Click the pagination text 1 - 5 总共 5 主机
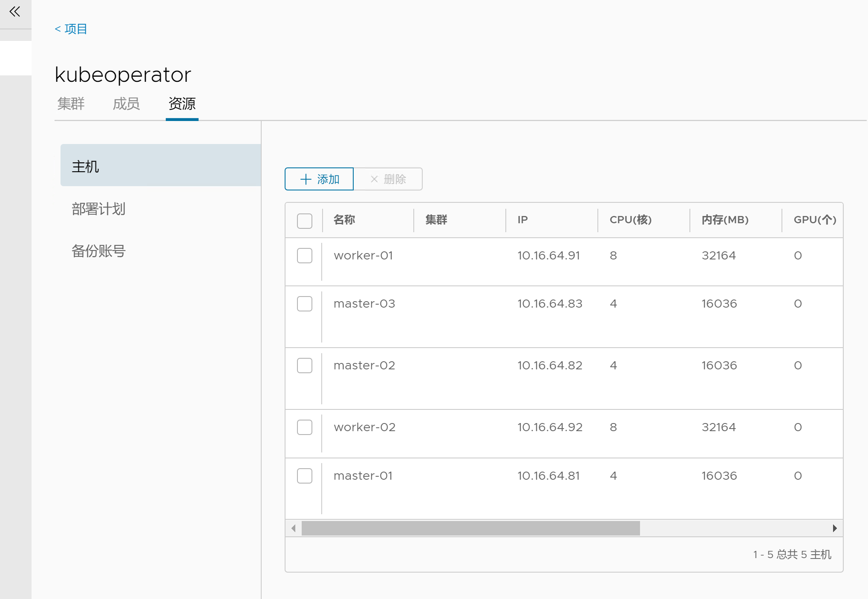868x599 pixels. click(x=792, y=555)
